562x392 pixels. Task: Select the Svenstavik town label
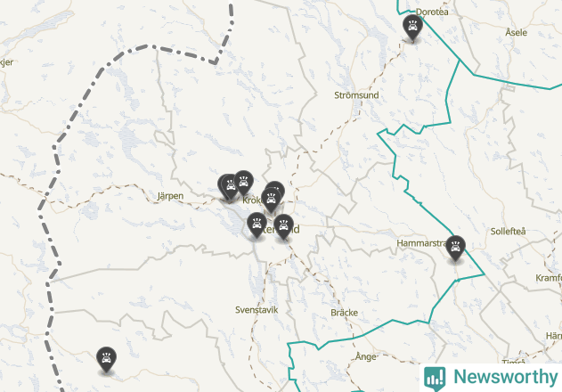(x=257, y=310)
